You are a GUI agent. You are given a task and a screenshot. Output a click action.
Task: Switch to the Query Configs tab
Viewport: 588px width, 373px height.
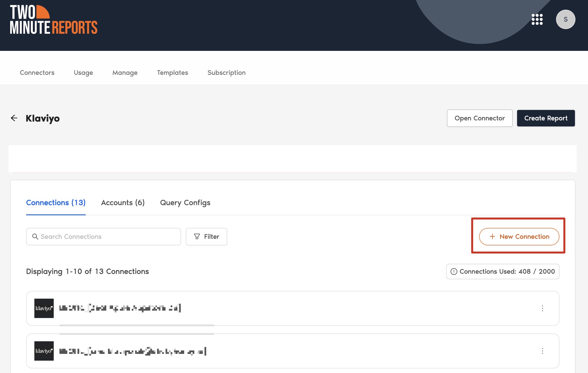(185, 203)
